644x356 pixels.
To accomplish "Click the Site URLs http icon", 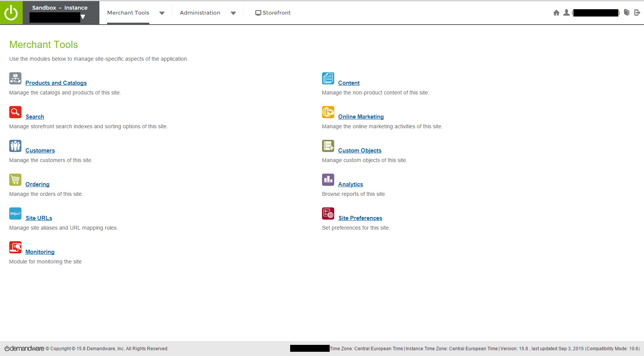I will (x=15, y=214).
